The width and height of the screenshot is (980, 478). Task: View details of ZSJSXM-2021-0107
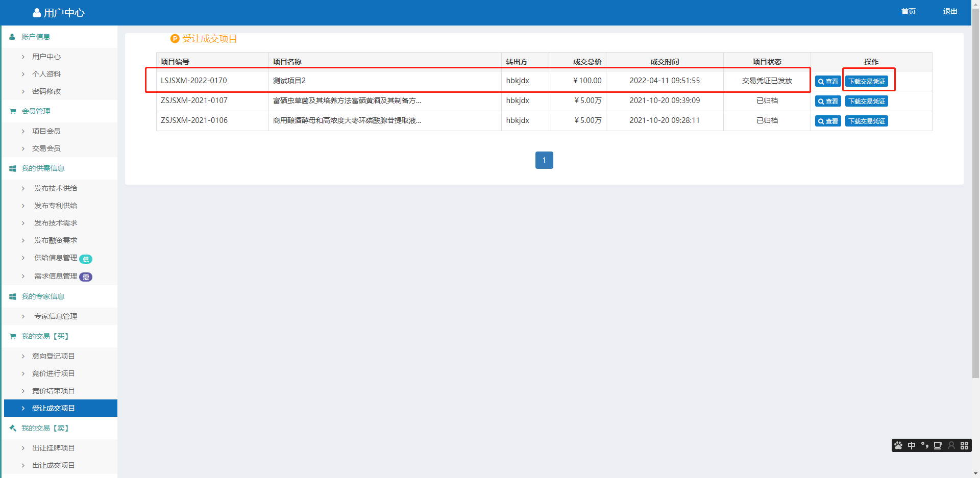[x=828, y=101]
